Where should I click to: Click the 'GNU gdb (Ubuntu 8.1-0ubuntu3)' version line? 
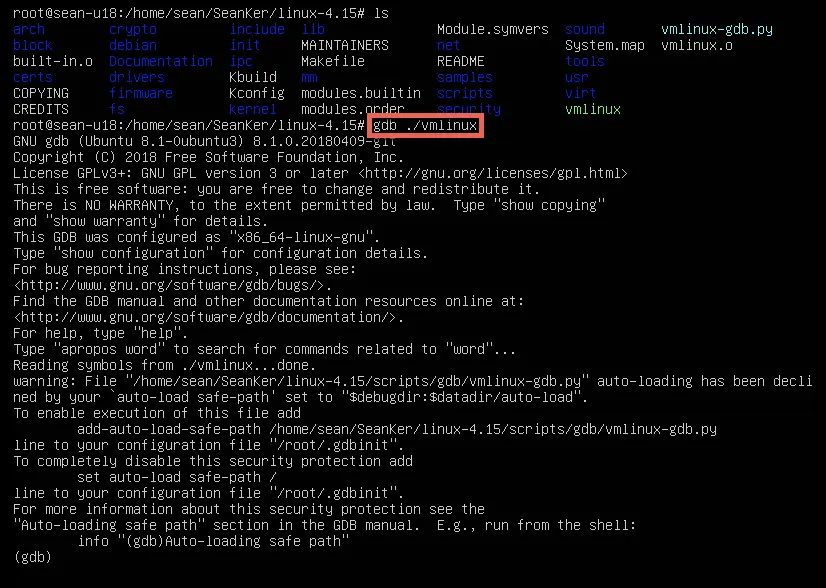click(x=204, y=141)
